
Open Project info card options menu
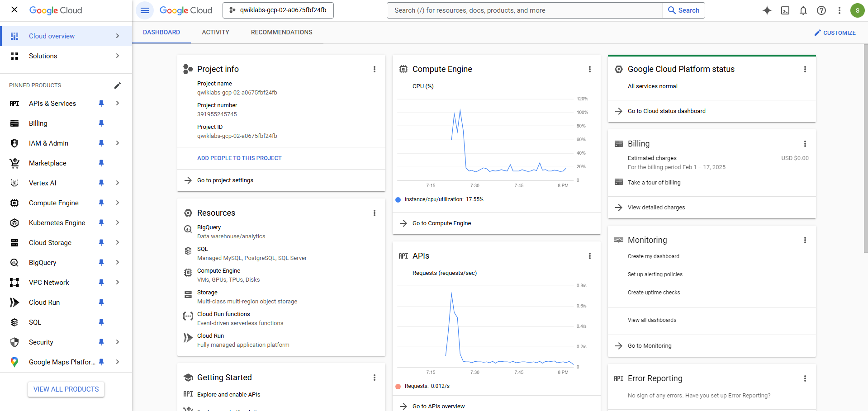pos(375,69)
